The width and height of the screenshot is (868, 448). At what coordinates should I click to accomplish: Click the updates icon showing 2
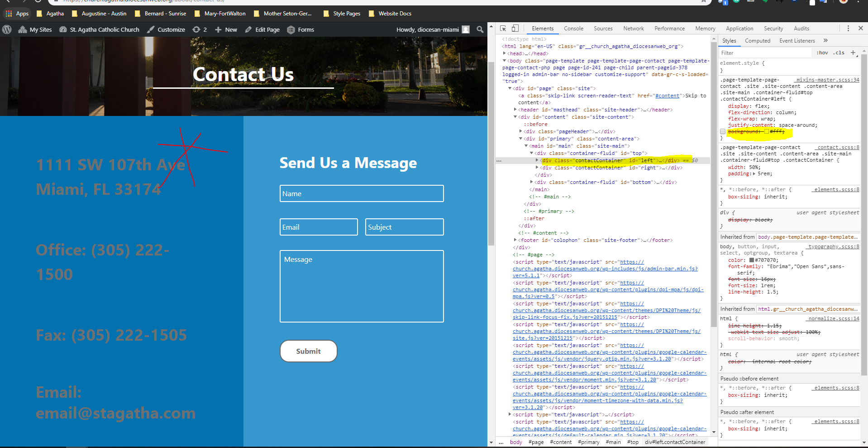click(x=199, y=29)
